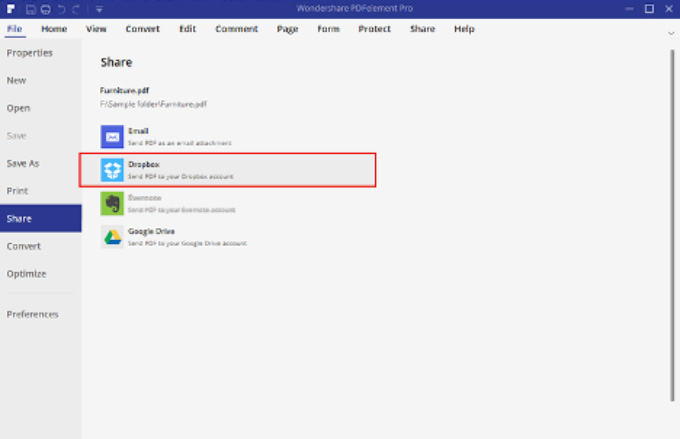The image size is (680, 439).
Task: Open the Comment tab
Action: tap(236, 29)
